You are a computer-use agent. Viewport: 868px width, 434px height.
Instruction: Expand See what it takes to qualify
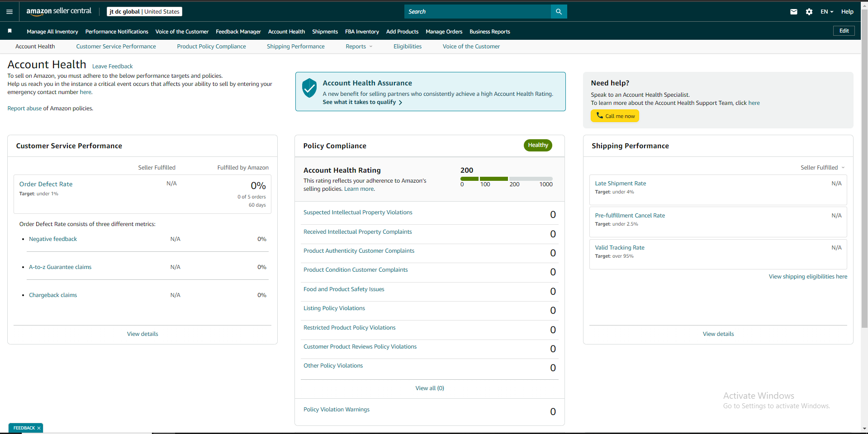(x=362, y=102)
